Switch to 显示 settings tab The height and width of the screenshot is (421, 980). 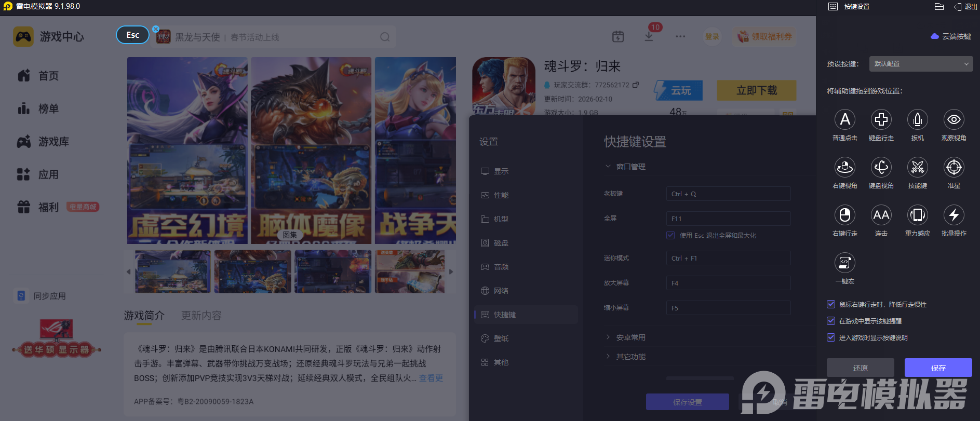pyautogui.click(x=526, y=171)
